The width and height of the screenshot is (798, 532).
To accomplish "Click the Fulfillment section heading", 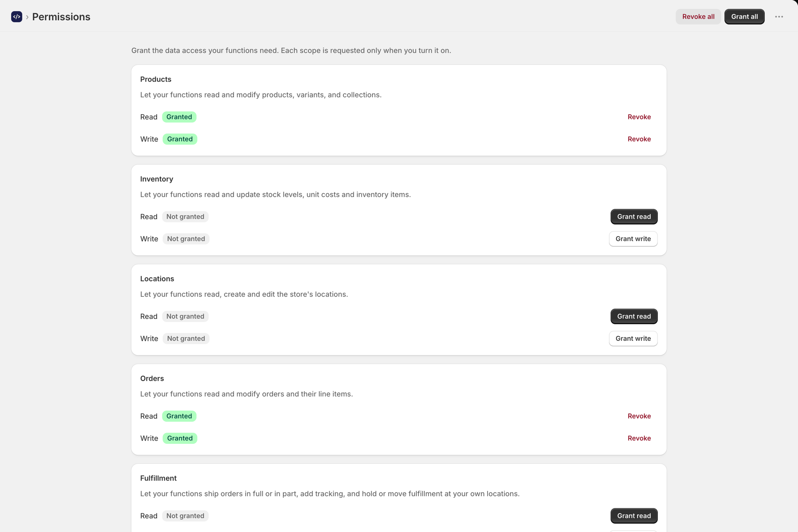I will tap(158, 478).
